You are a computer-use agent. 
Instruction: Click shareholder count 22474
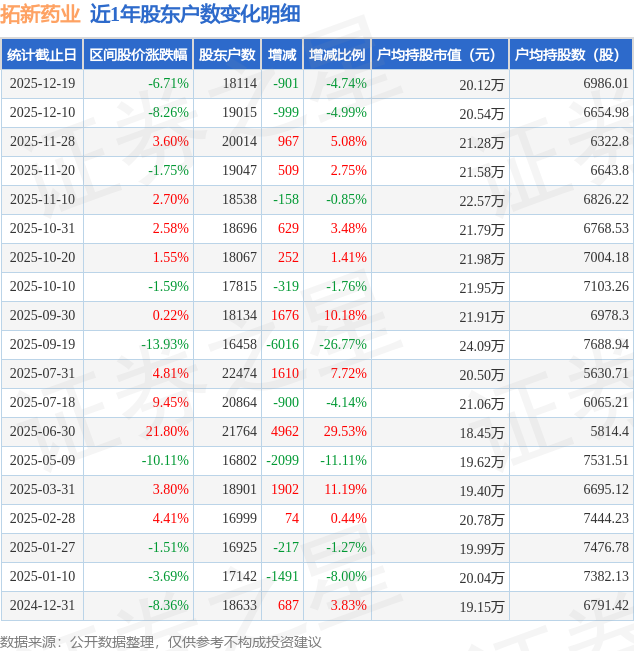239,374
